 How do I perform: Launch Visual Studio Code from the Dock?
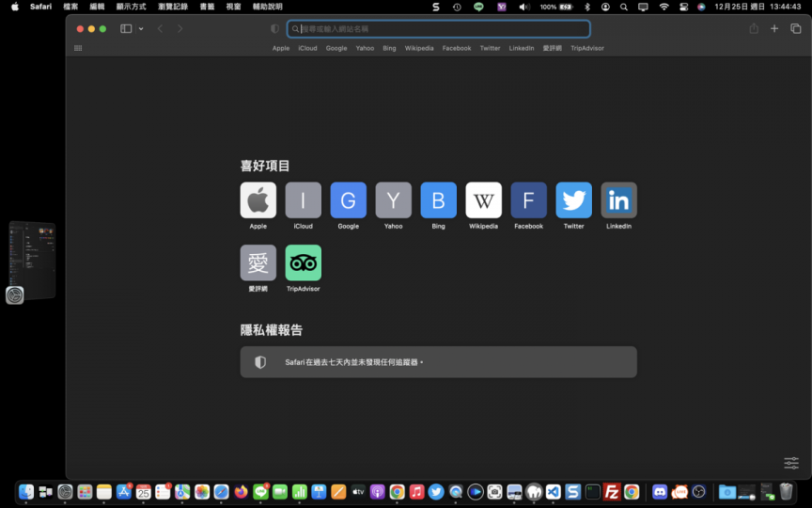pyautogui.click(x=553, y=491)
